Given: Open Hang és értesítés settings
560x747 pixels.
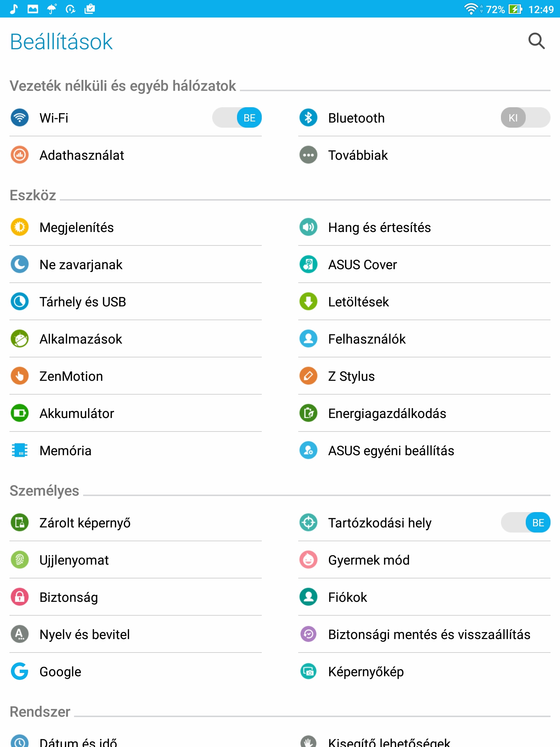Looking at the screenshot, I should tap(424, 227).
